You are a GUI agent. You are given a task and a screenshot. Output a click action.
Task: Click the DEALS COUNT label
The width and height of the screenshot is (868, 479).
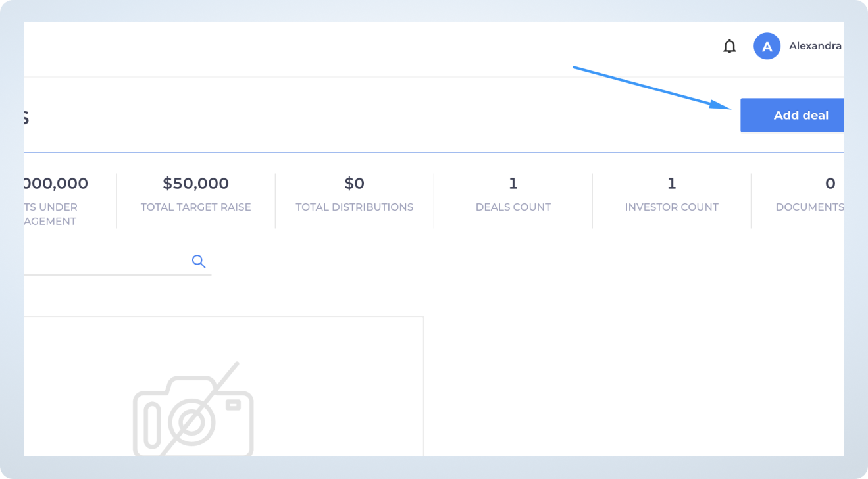tap(513, 207)
